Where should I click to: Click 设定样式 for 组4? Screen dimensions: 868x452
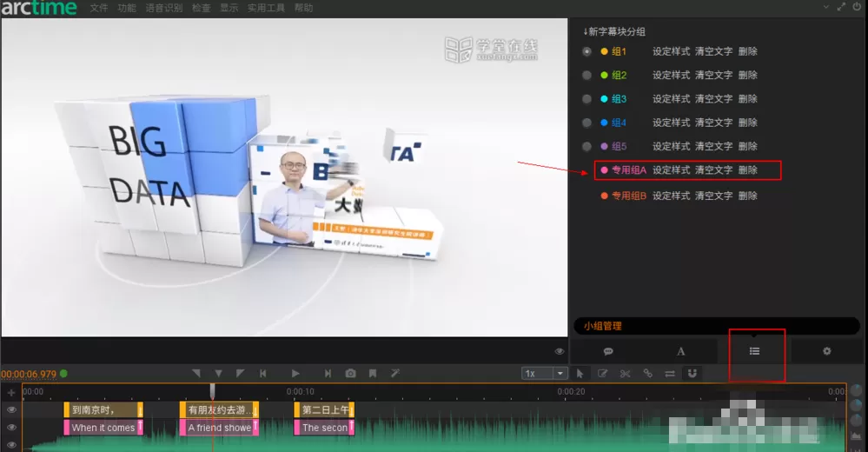point(671,123)
